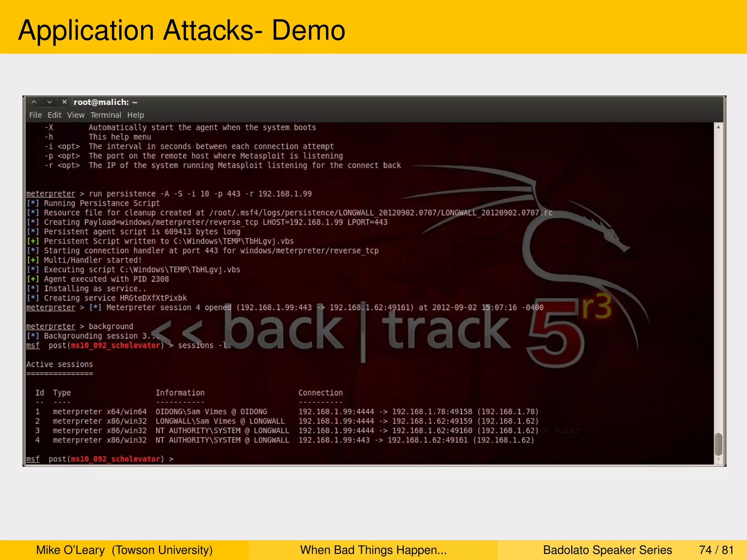747x560 pixels.
Task: Click the 'sessions -l' command text
Action: 202,346
